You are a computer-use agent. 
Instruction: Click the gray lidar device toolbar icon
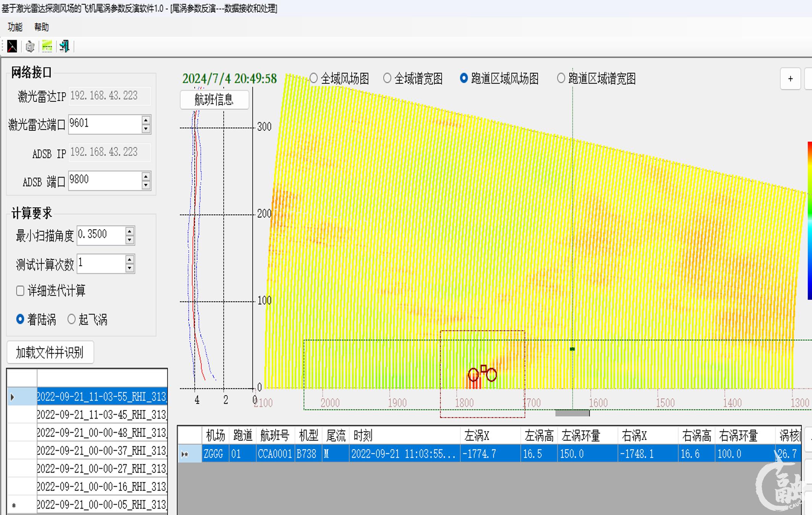pyautogui.click(x=30, y=47)
